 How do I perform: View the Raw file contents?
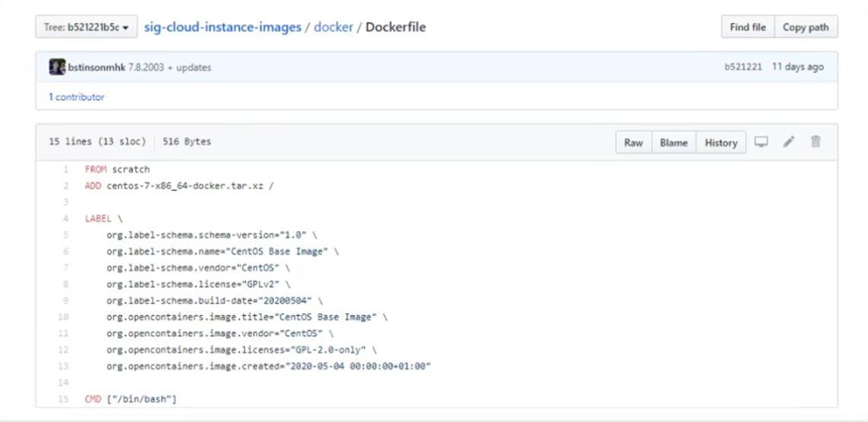633,142
